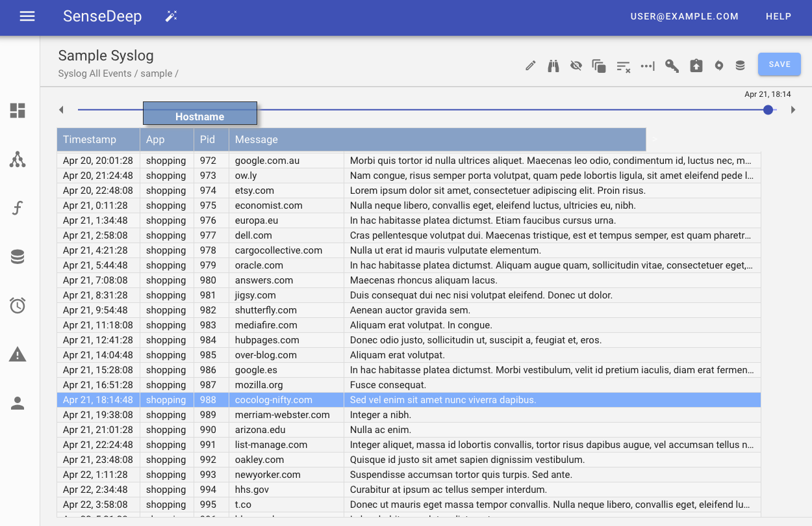Open the HELP menu
Image resolution: width=812 pixels, height=526 pixels.
click(779, 17)
